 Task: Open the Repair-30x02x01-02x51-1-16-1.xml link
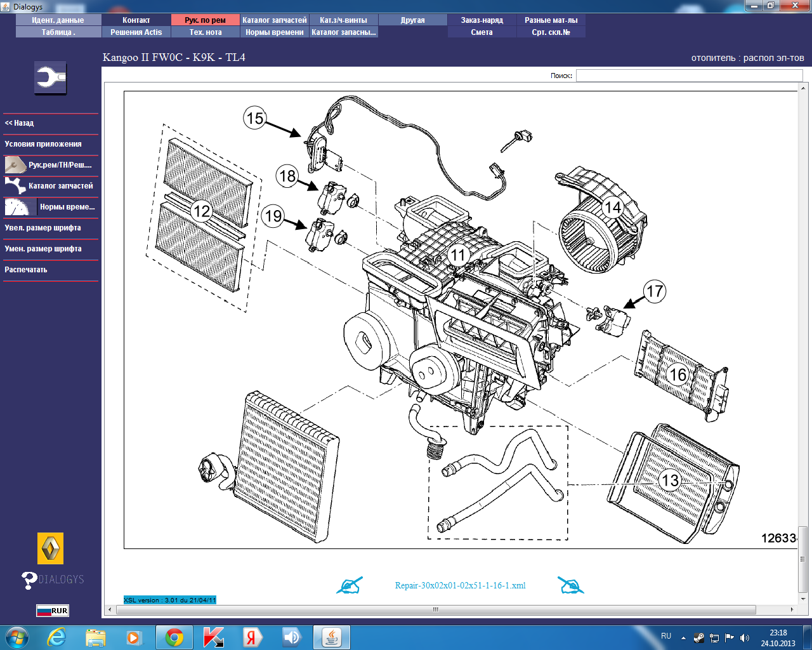coord(461,586)
